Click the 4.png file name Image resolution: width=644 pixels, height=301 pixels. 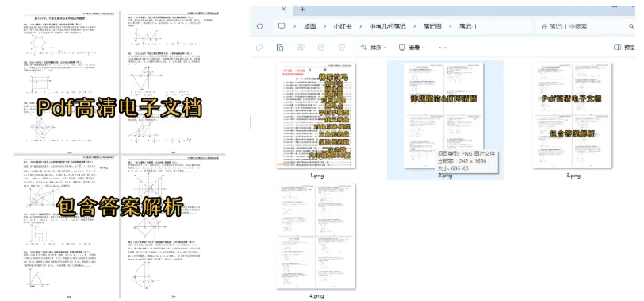point(316,295)
